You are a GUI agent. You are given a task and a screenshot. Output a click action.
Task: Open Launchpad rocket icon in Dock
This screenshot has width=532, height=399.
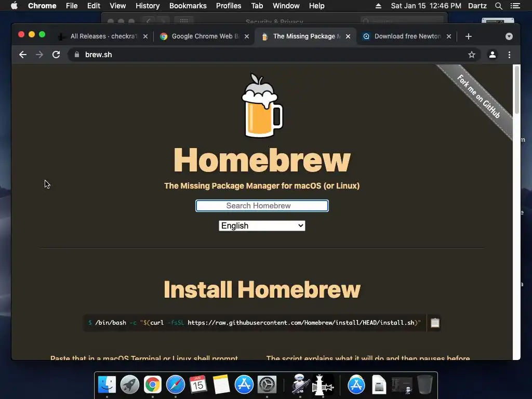click(129, 385)
